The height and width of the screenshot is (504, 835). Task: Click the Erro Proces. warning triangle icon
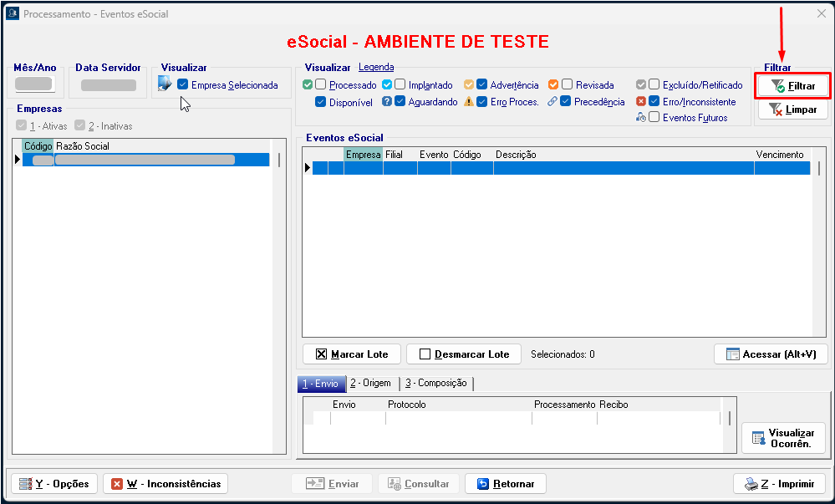tap(469, 102)
